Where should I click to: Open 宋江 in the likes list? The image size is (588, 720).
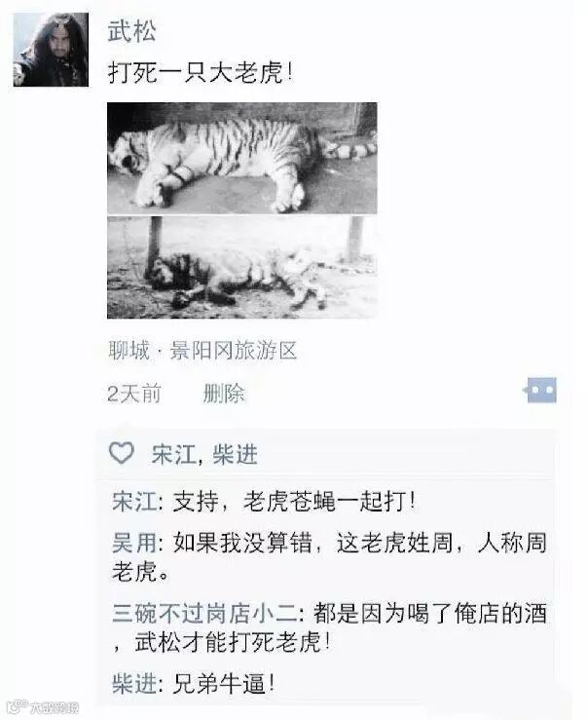173,455
